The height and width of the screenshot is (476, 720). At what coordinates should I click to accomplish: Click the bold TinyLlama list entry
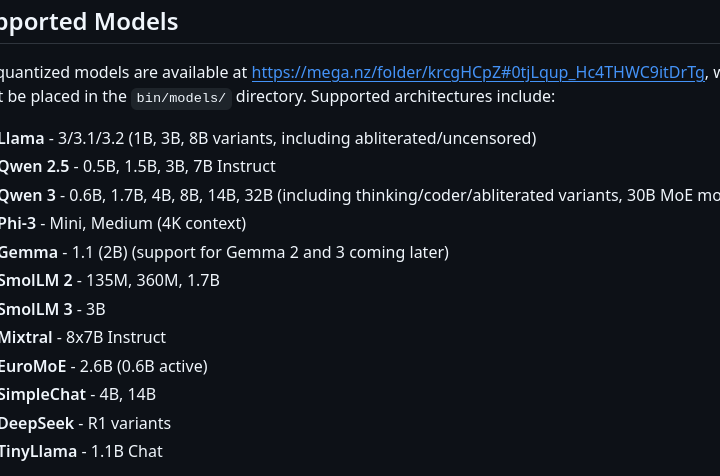pyautogui.click(x=38, y=451)
